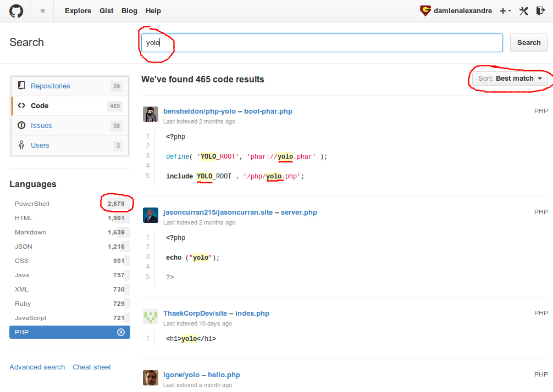This screenshot has height=392, width=553.
Task: Open Sort: Best match dropdown
Action: click(x=510, y=78)
